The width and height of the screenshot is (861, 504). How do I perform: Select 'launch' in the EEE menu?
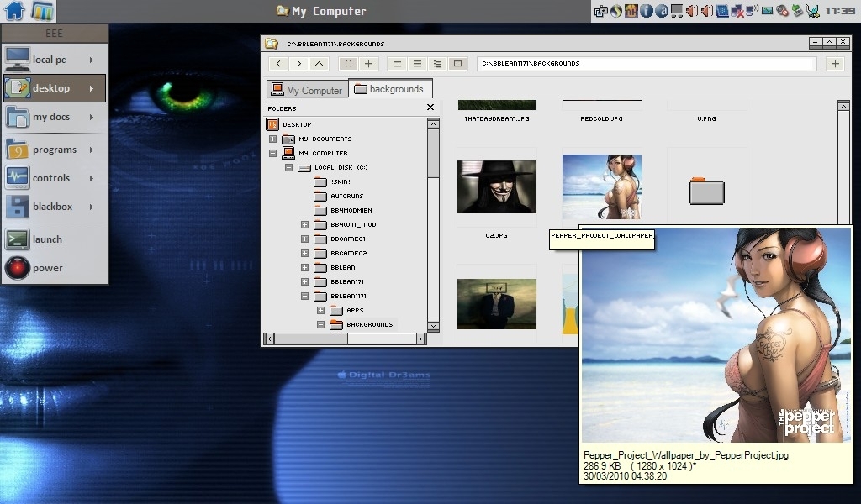55,239
